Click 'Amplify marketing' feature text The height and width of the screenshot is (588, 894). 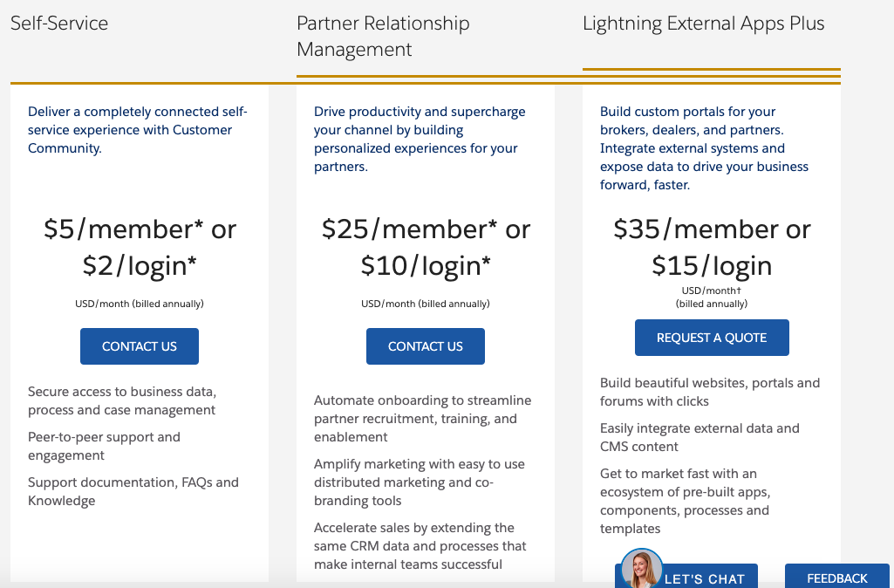[419, 482]
